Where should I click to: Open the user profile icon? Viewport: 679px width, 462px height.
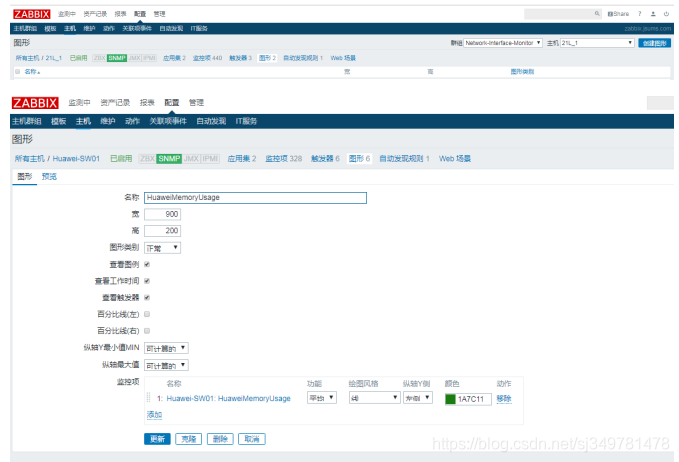[x=653, y=14]
